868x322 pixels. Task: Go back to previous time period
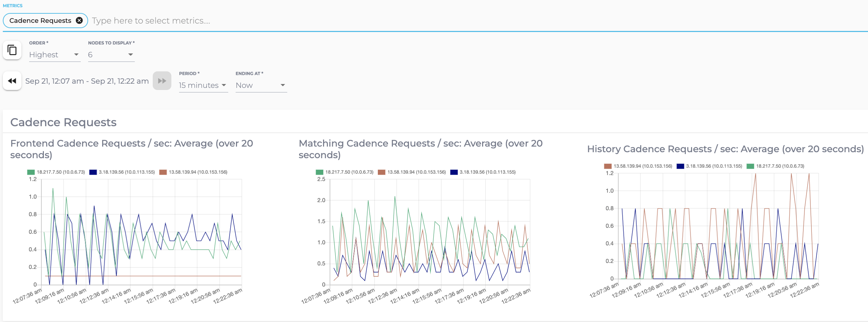(x=12, y=81)
